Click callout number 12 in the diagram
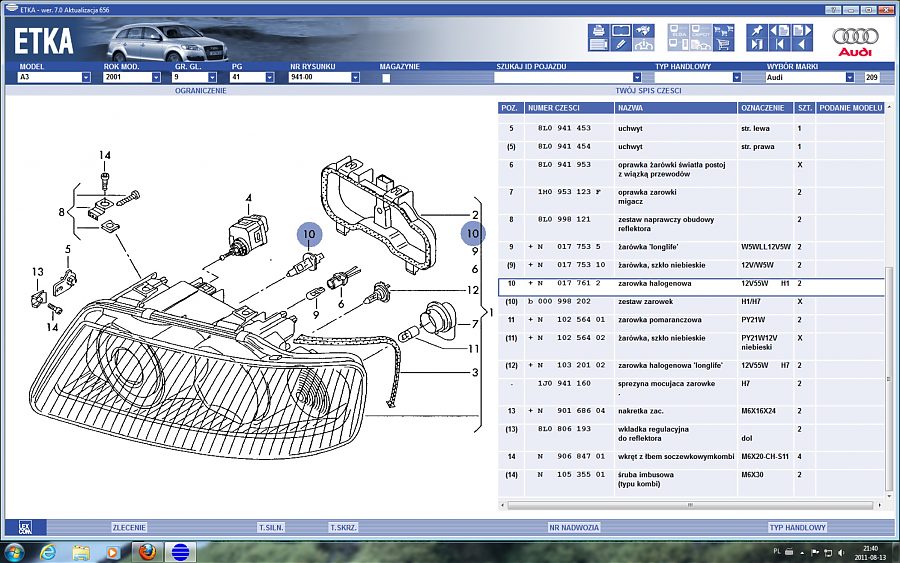This screenshot has width=900, height=563. pos(472,290)
